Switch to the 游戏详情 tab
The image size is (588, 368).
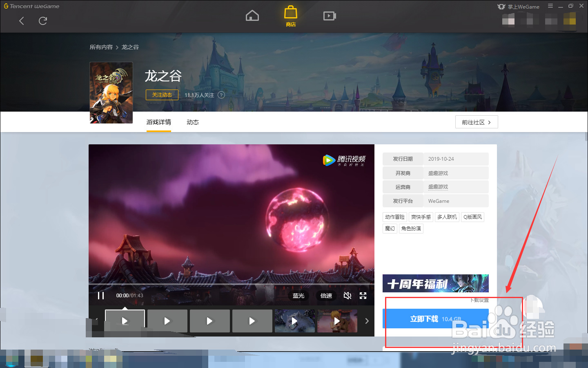click(x=159, y=122)
